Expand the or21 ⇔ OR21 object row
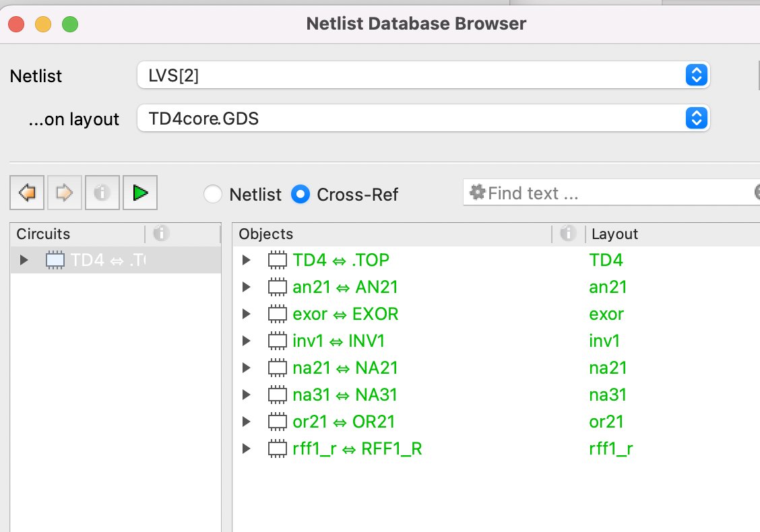Viewport: 760px width, 532px height. coord(246,422)
